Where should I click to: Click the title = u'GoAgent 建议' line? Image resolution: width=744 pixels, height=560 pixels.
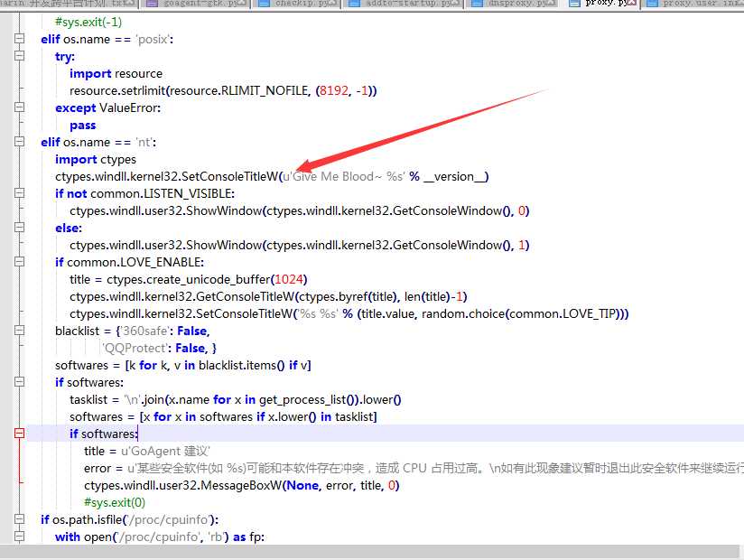point(146,451)
